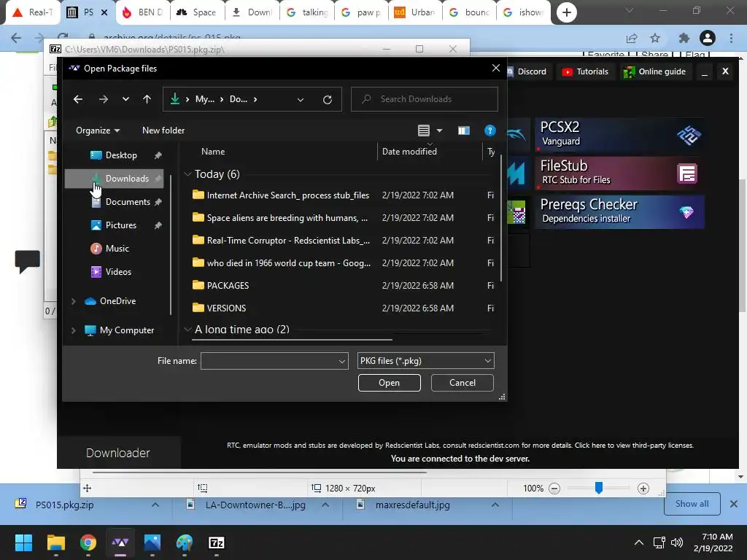Open Tutorials YouTube link
This screenshot has width=747, height=560.
[x=586, y=71]
